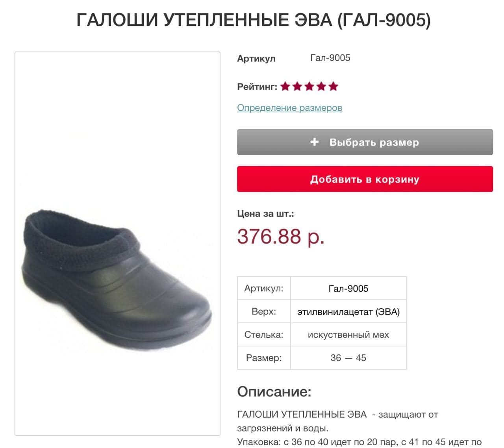Image resolution: width=504 pixels, height=448 pixels.
Task: Add product with Добавить в корзину button
Action: pos(365,179)
